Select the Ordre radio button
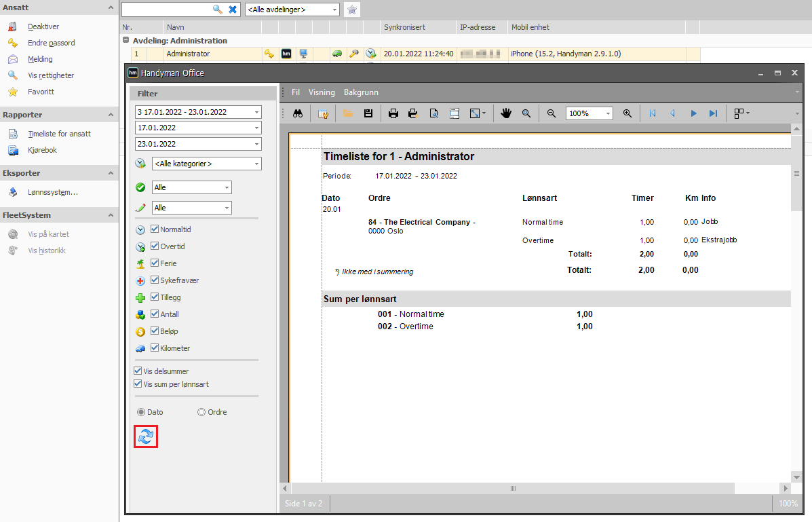 [x=201, y=412]
